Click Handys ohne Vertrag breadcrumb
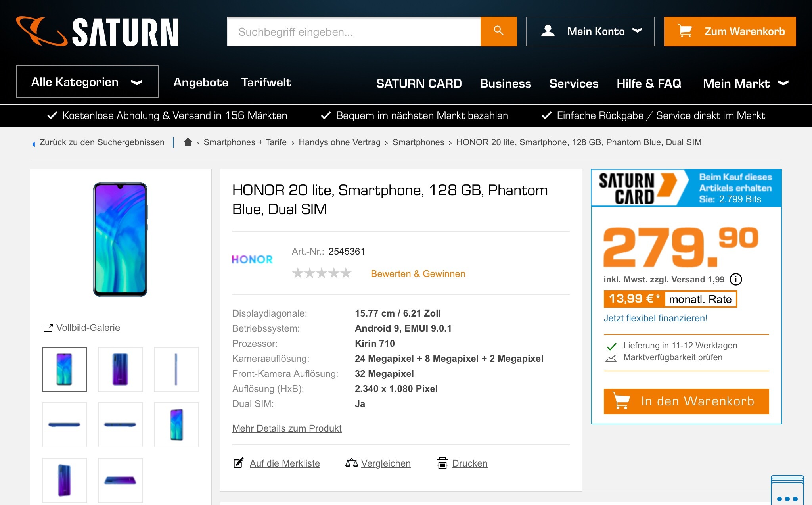 pyautogui.click(x=339, y=142)
